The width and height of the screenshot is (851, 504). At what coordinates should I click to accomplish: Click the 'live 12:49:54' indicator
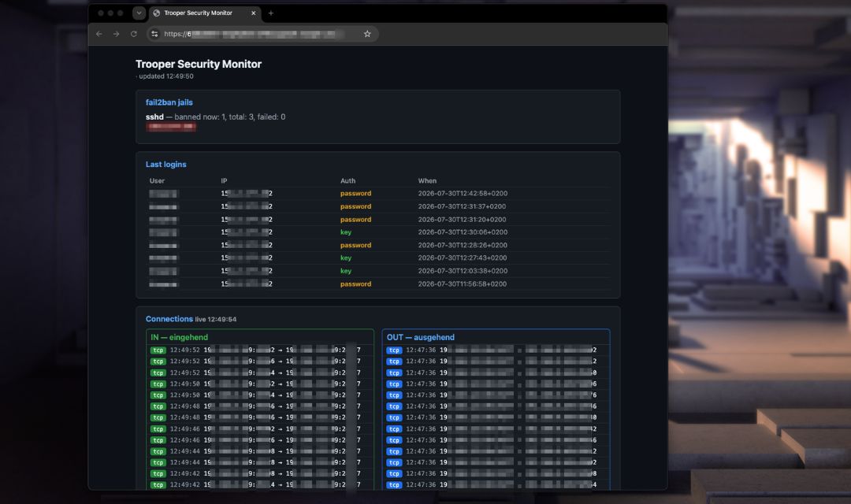[x=215, y=320]
